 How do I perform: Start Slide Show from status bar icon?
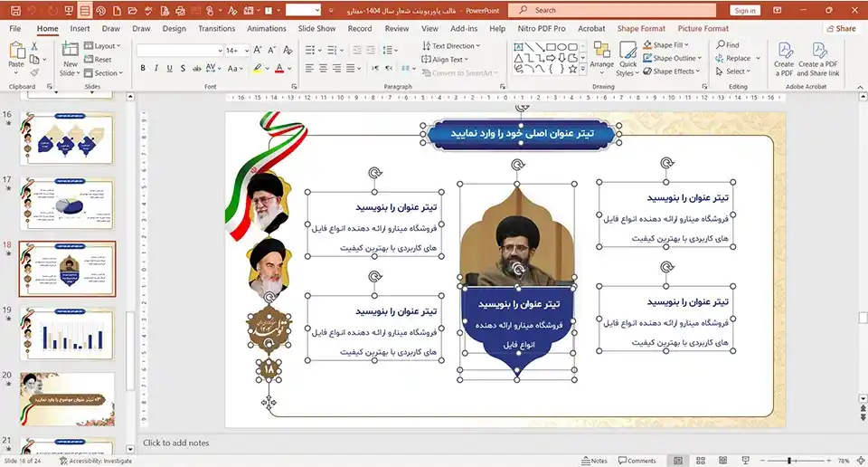point(745,461)
